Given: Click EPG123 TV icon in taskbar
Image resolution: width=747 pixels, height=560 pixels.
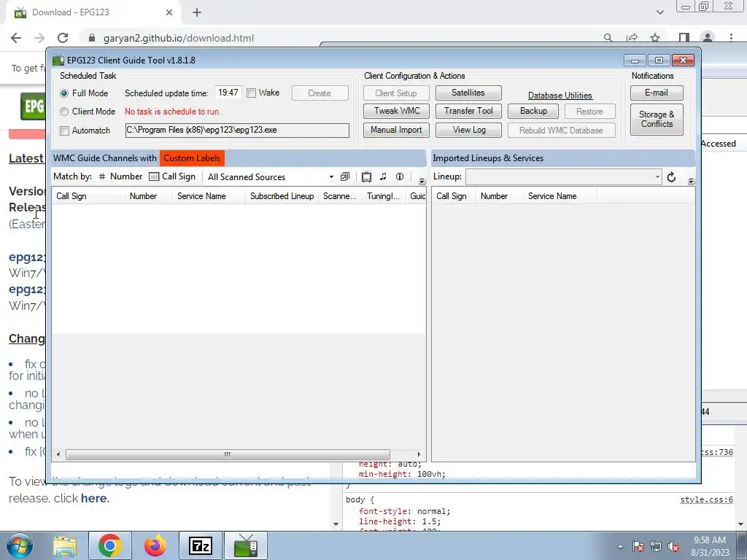Looking at the screenshot, I should [246, 545].
